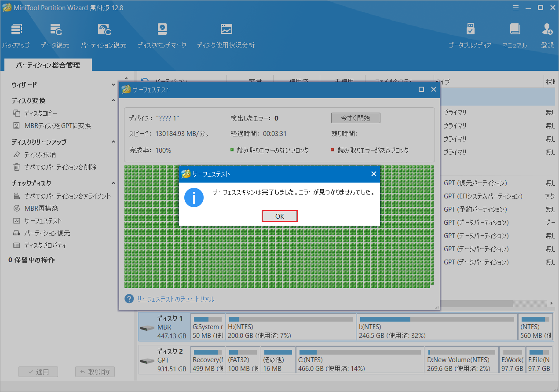Click スピード: 130184.93 MB/分 text
Image resolution: width=559 pixels, height=392 pixels.
[169, 134]
